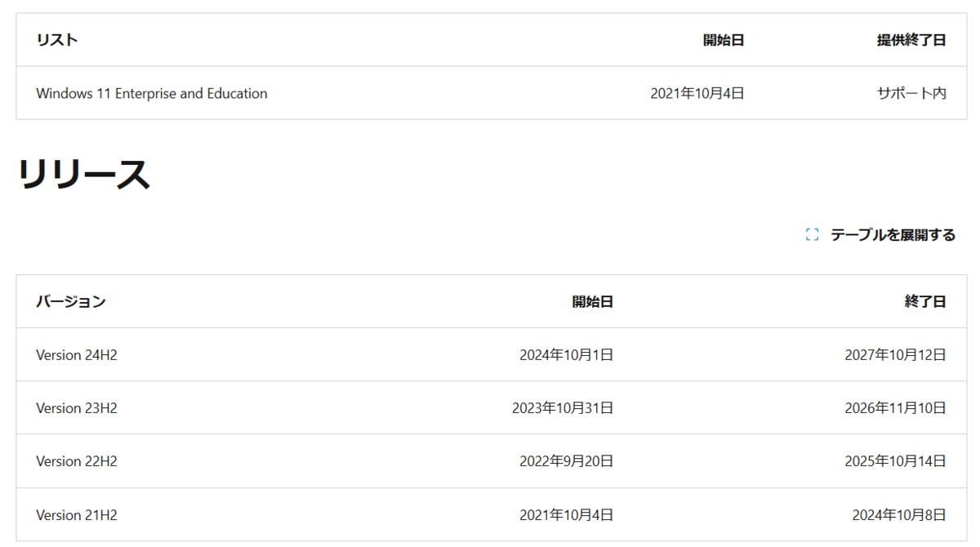The image size is (980, 547).
Task: Click Windows 11 Enterprise and Education entry
Action: click(x=152, y=93)
